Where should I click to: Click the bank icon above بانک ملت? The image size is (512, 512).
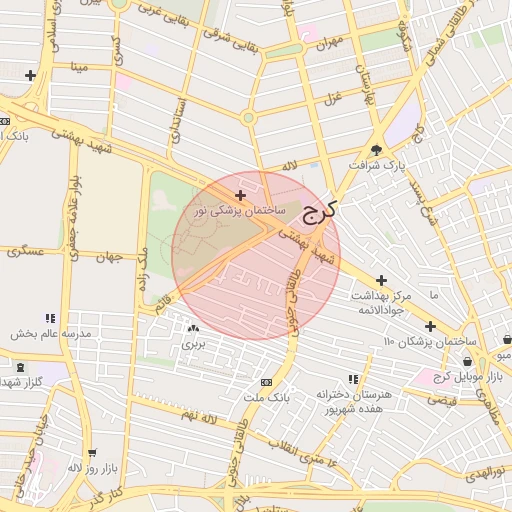[x=266, y=382]
